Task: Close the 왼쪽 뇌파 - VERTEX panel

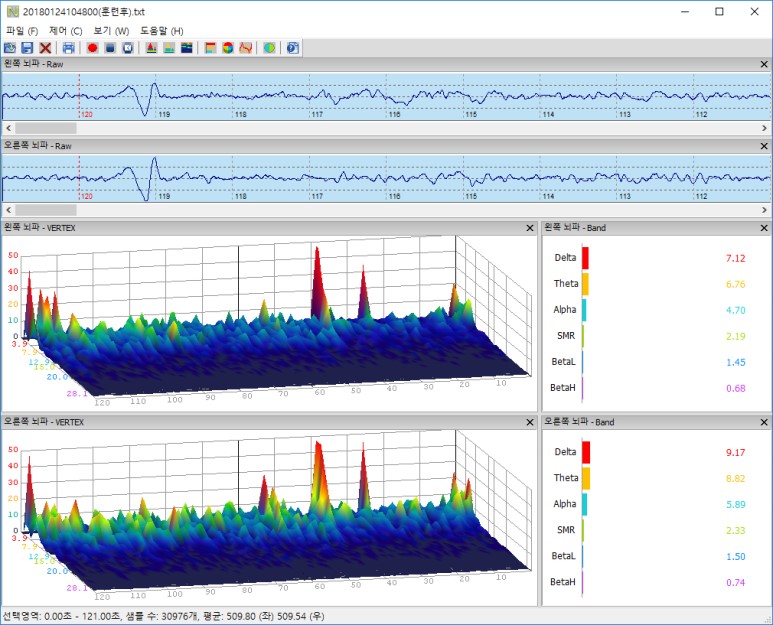Action: click(529, 228)
